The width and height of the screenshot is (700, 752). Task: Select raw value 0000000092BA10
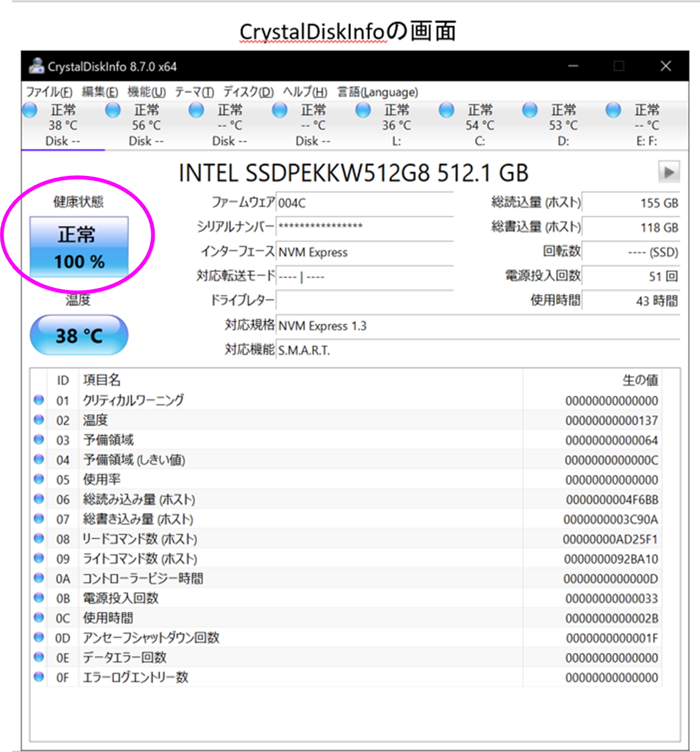(611, 559)
